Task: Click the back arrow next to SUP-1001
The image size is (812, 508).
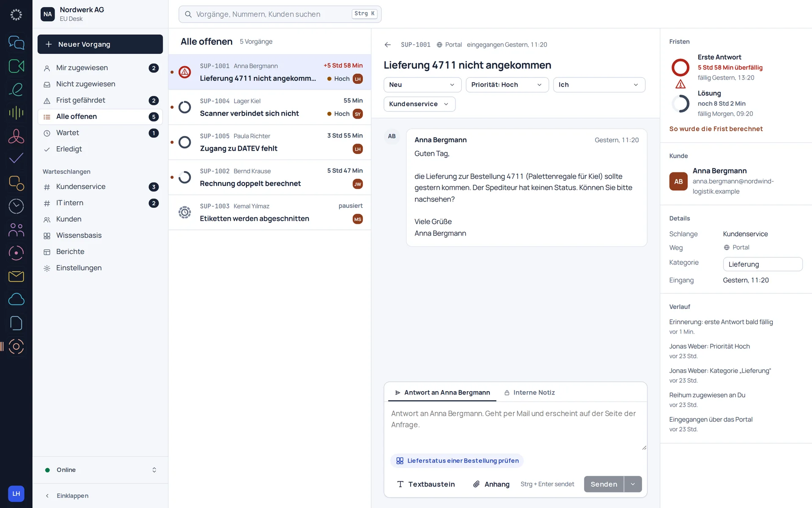Action: tap(387, 45)
